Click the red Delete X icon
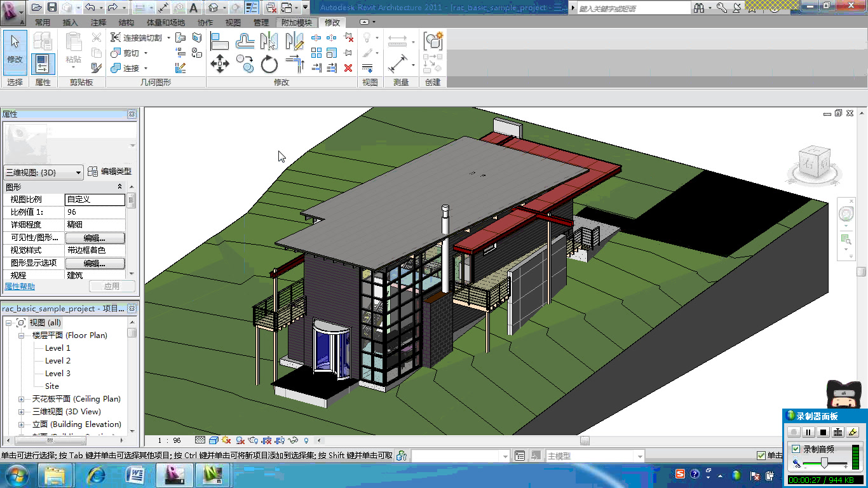The image size is (868, 488). click(348, 68)
